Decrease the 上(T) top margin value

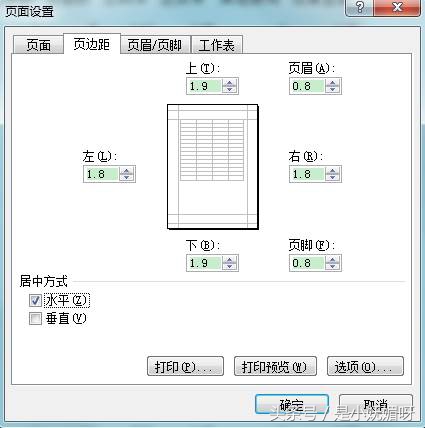pyautogui.click(x=230, y=90)
